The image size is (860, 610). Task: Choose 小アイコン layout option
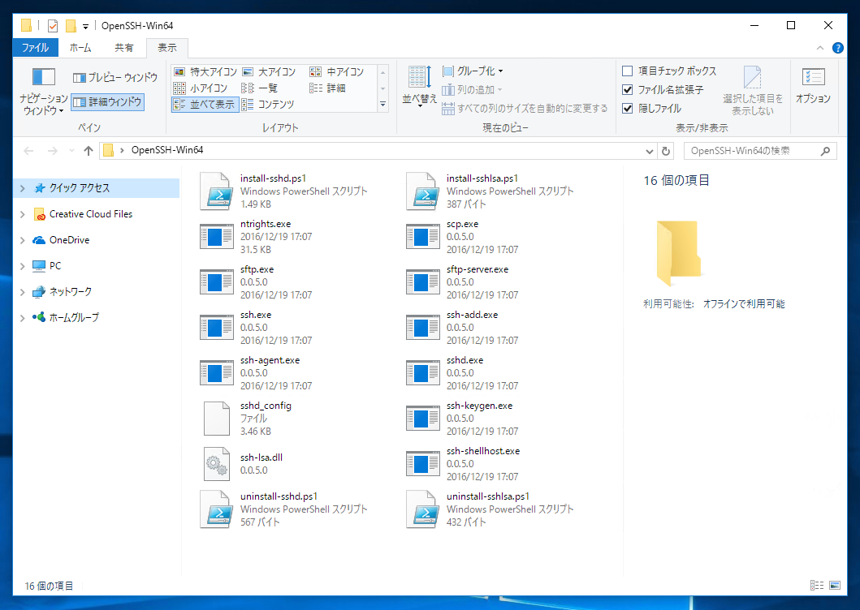pos(200,88)
